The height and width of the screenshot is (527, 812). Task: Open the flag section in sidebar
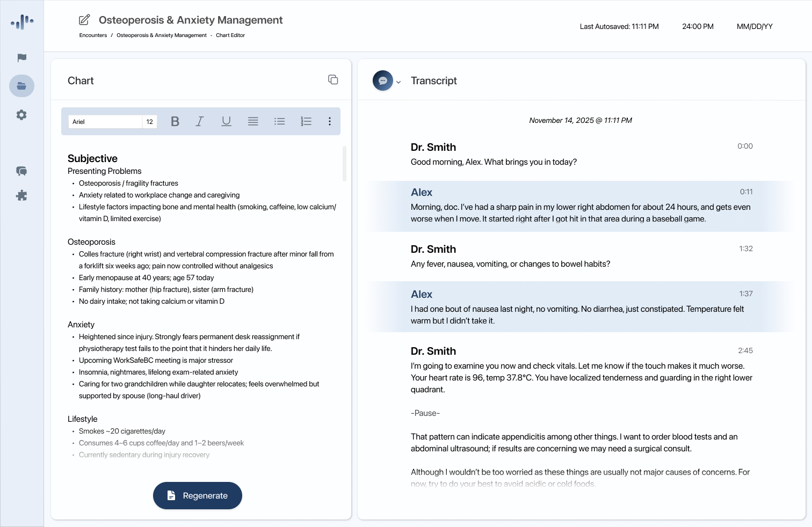(x=22, y=58)
